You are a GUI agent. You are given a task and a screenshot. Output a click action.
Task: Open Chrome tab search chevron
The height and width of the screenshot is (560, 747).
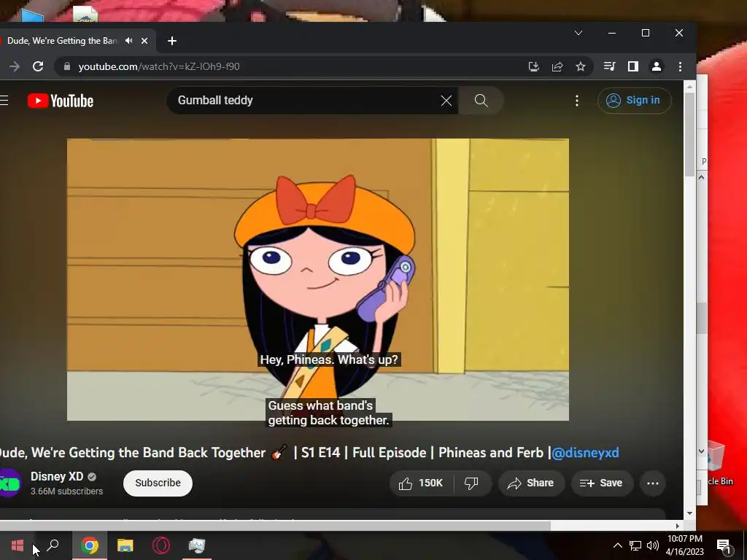click(x=578, y=33)
